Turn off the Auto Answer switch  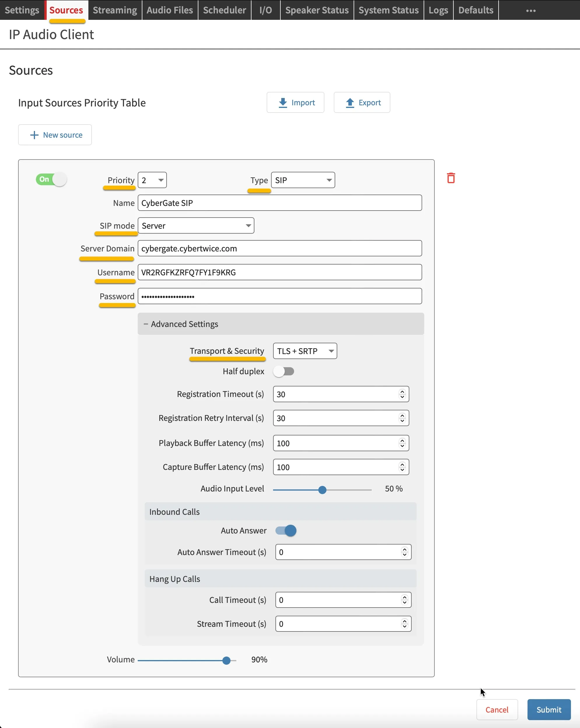286,531
